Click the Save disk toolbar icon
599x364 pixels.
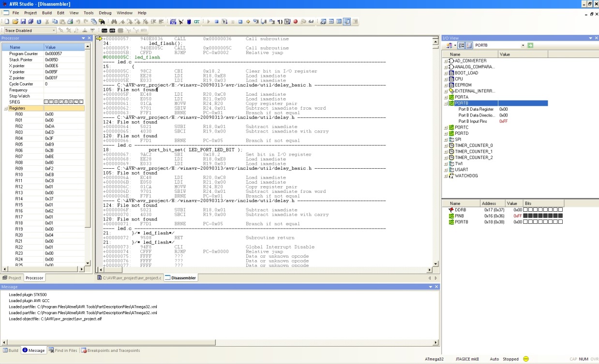coord(23,22)
